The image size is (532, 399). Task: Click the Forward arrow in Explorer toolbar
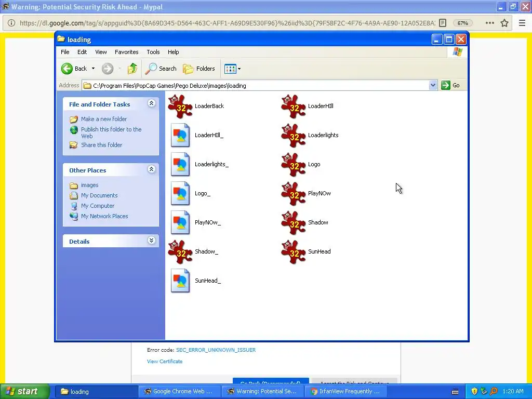[108, 69]
